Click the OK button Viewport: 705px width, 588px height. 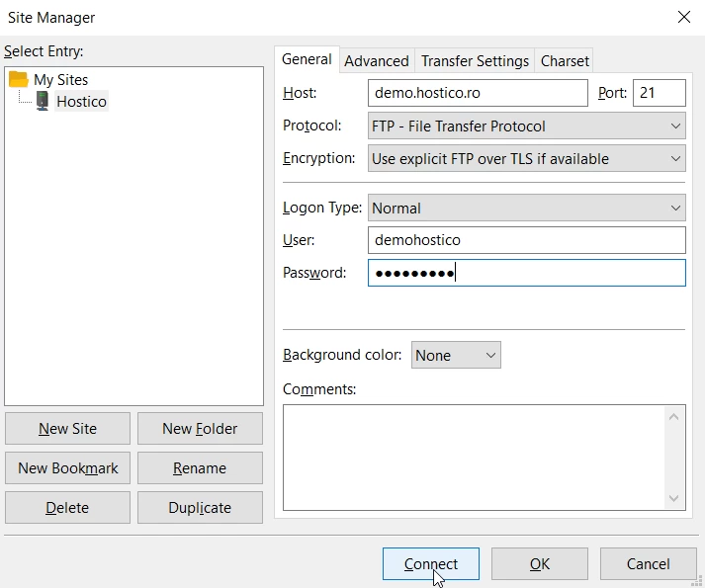pos(539,564)
